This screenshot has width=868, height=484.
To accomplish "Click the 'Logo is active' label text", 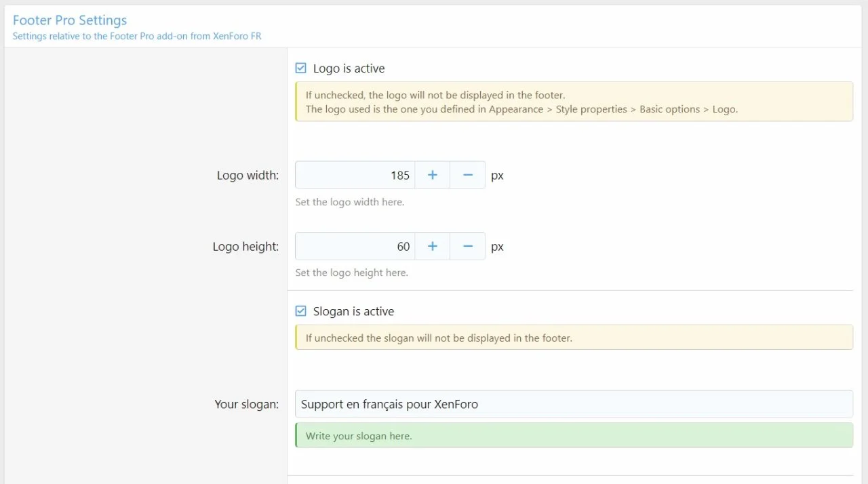I will [349, 68].
